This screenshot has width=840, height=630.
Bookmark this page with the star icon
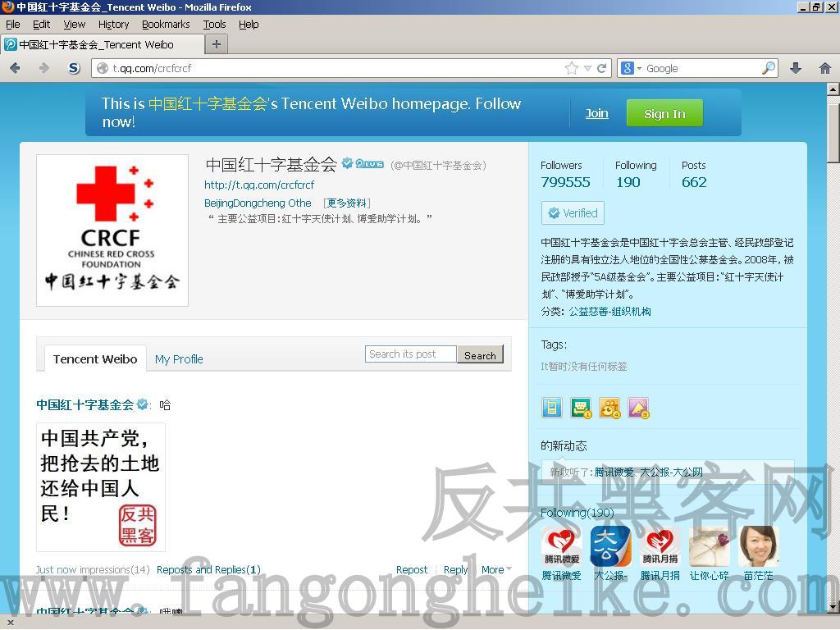point(572,68)
